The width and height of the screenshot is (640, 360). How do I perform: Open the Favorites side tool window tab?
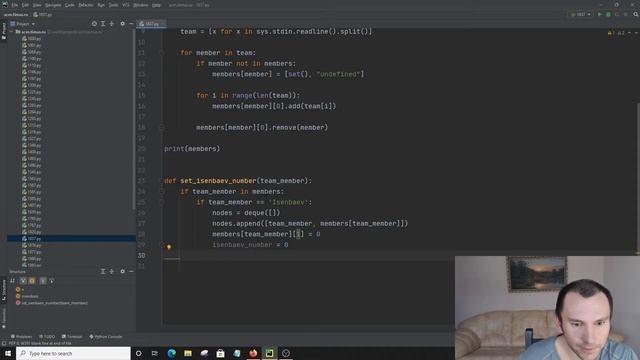[x=4, y=318]
